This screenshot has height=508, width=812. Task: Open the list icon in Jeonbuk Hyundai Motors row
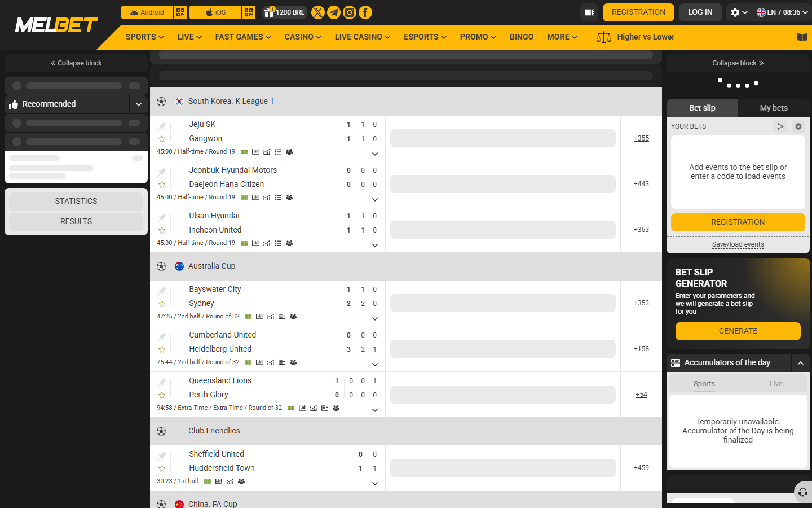click(x=278, y=198)
